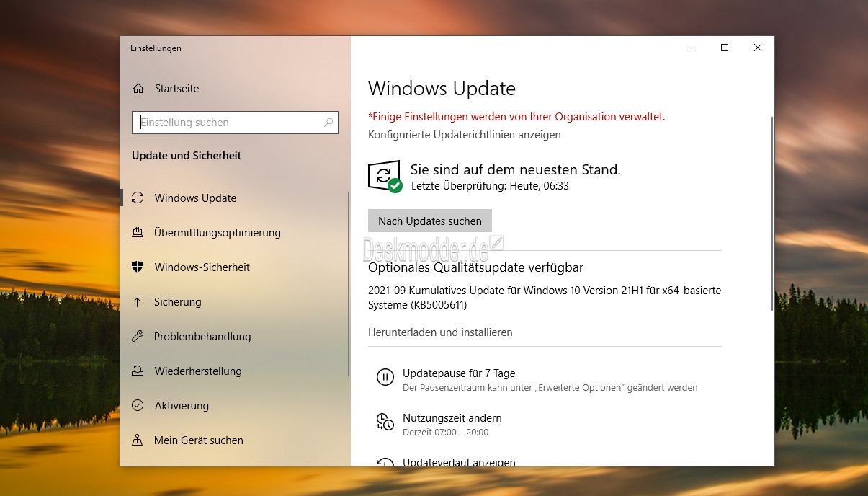Click the clock icon for Nutzungszeit ändern

[385, 422]
